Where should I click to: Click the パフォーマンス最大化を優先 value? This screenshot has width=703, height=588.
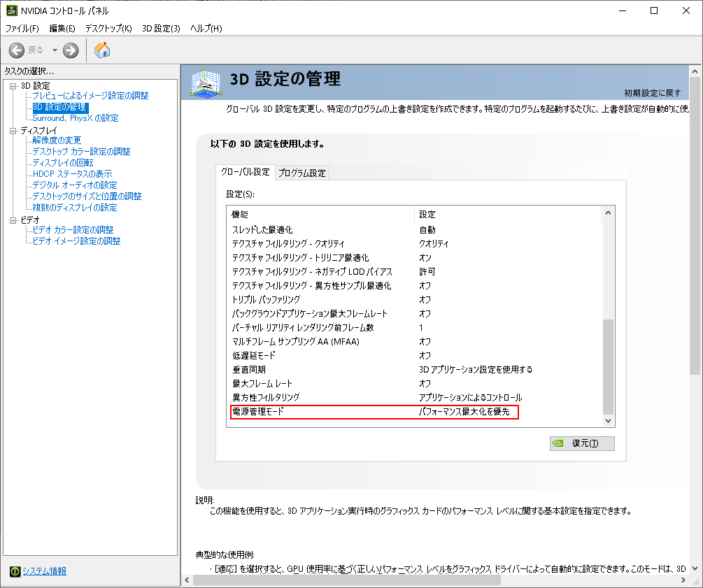464,411
